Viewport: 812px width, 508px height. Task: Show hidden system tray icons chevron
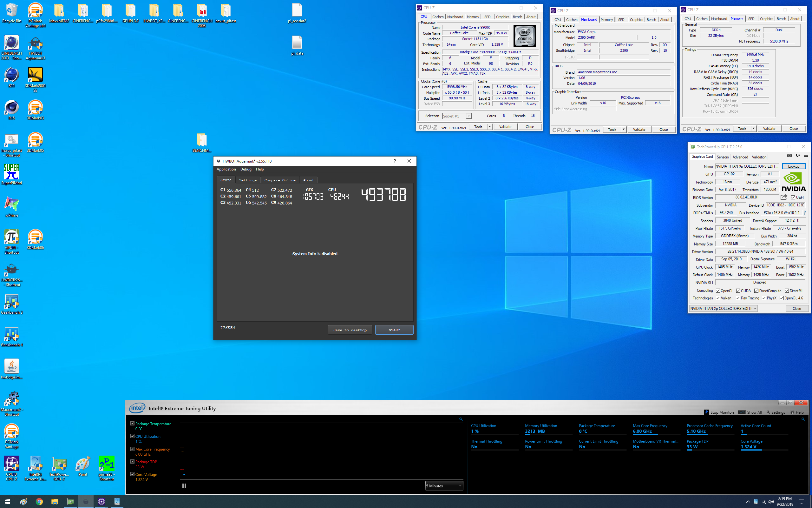point(748,502)
